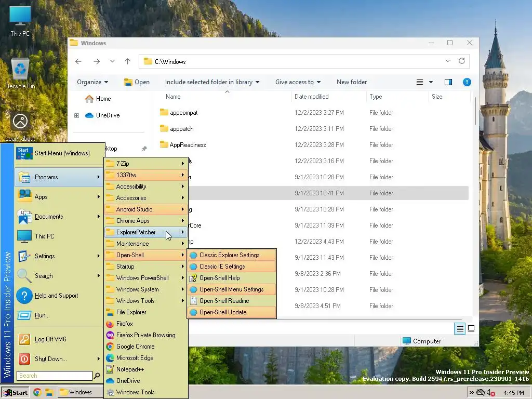The height and width of the screenshot is (399, 532).
Task: Open Open-Shell Update
Action: [232, 312]
